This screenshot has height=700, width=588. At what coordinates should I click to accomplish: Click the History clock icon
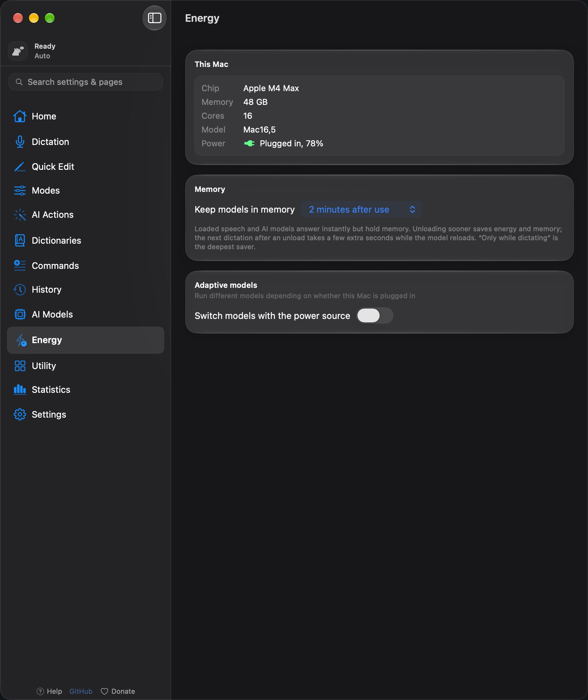pyautogui.click(x=20, y=290)
